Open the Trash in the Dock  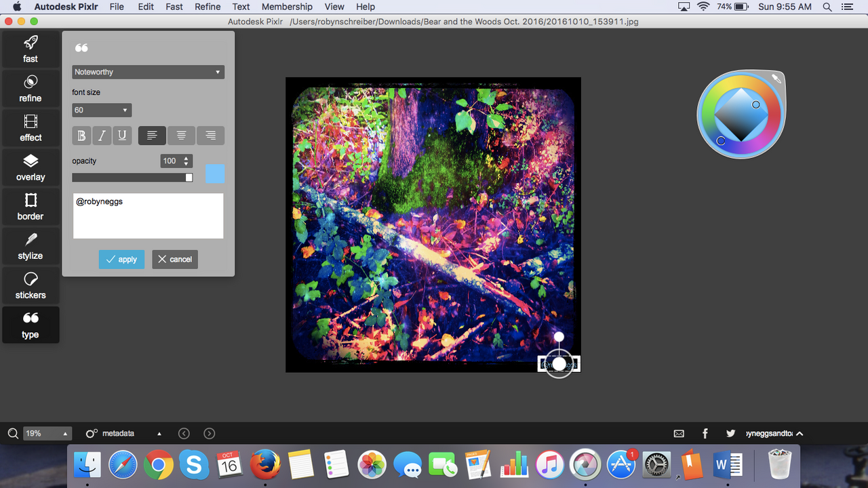coord(779,465)
